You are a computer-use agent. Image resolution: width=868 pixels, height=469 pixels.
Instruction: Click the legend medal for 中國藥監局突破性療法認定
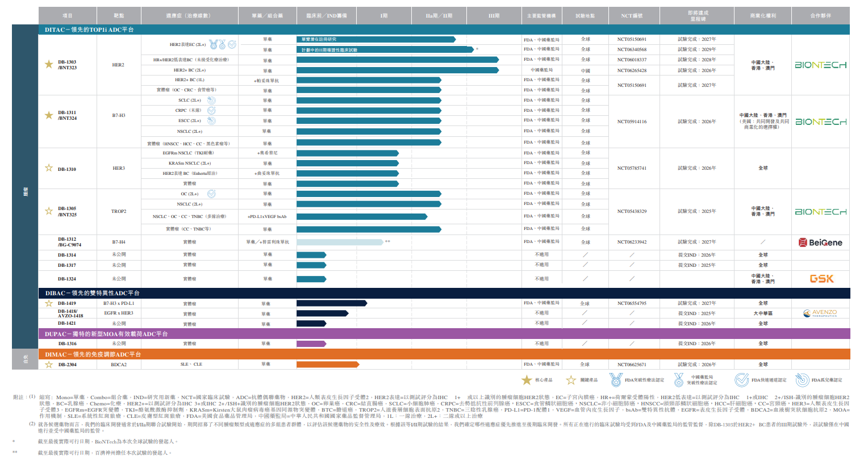click(x=679, y=379)
